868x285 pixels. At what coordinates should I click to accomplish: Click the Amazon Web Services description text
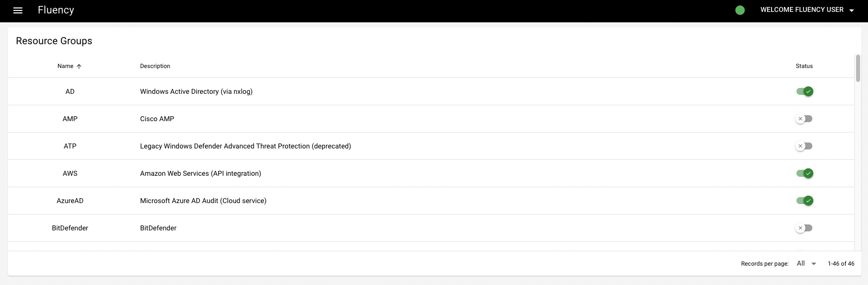point(200,173)
